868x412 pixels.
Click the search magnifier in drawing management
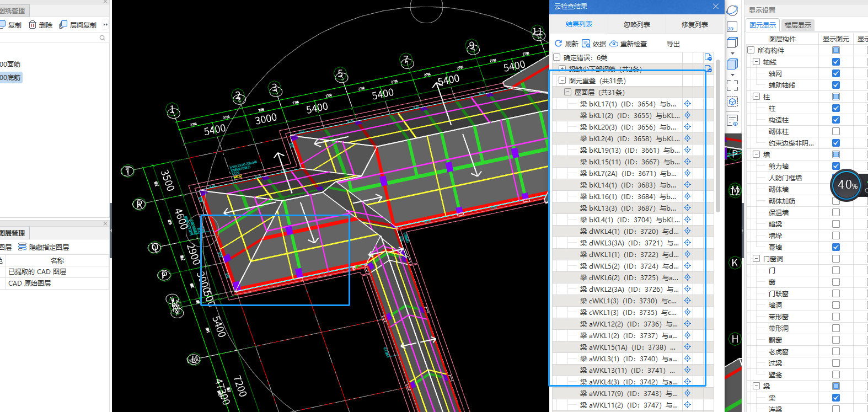click(102, 38)
